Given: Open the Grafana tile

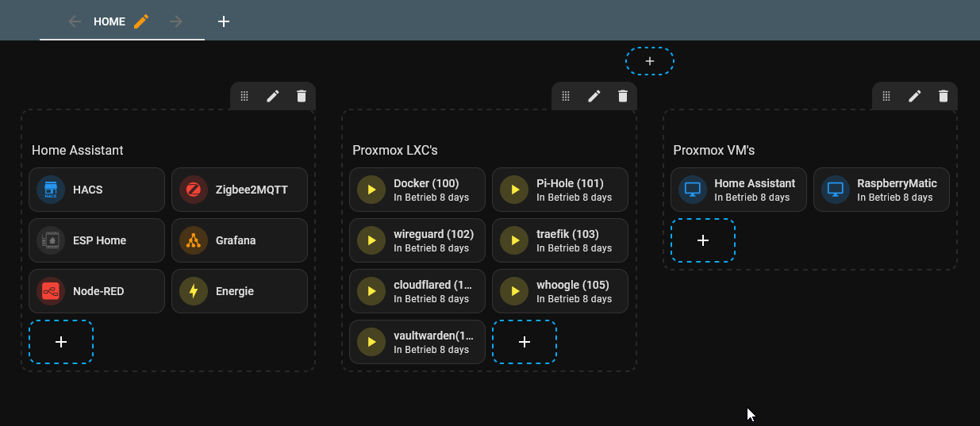Looking at the screenshot, I should [240, 240].
